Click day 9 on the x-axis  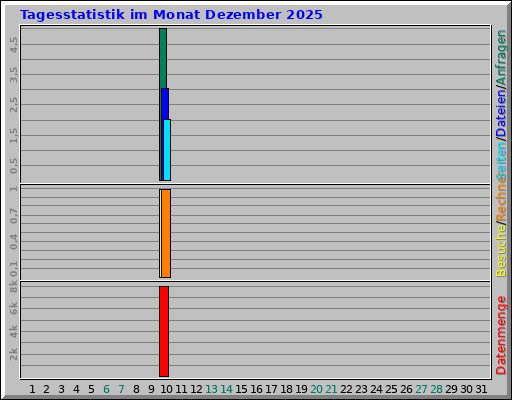[151, 389]
